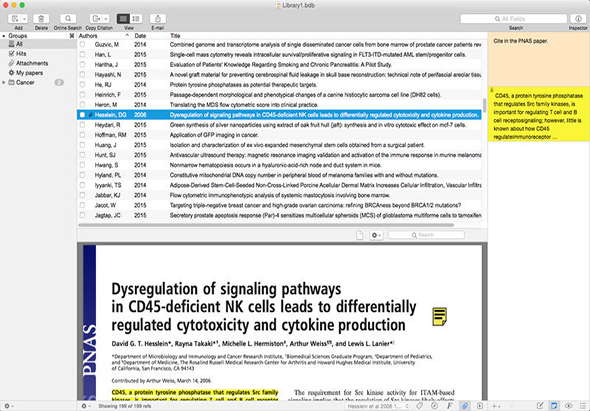Viewport: 590px width, 411px height.
Task: Tick the checkbox for Heydari, R
Action: point(82,125)
